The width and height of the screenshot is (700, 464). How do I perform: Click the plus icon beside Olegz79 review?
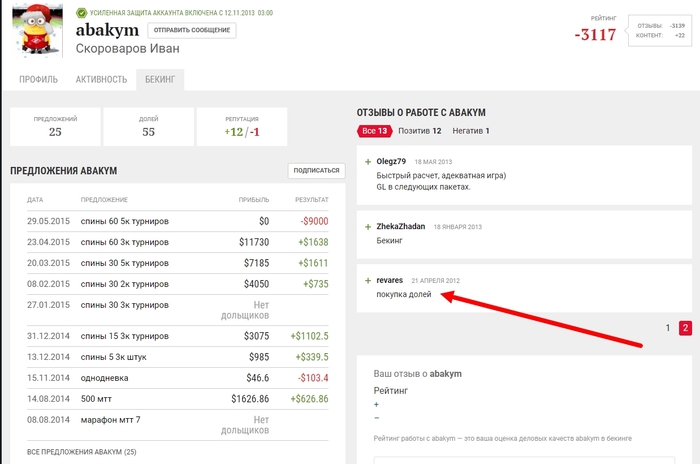pos(368,162)
